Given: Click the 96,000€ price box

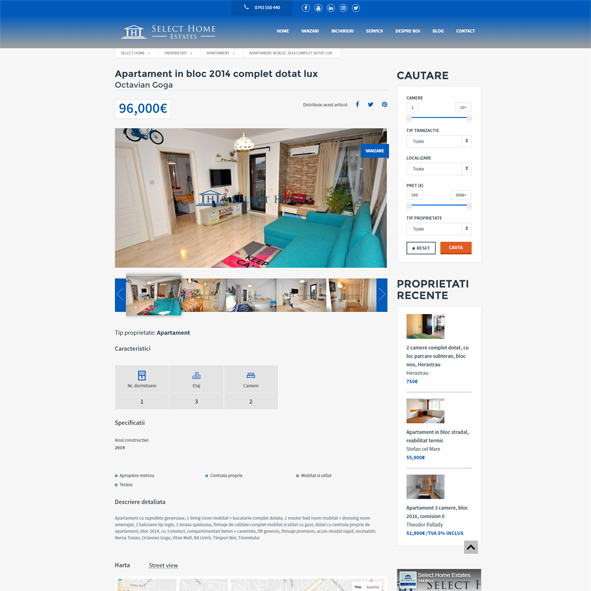Looking at the screenshot, I should pyautogui.click(x=143, y=109).
